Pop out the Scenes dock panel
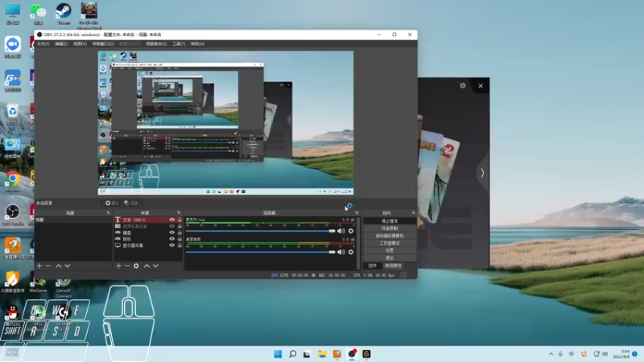 pyautogui.click(x=109, y=212)
